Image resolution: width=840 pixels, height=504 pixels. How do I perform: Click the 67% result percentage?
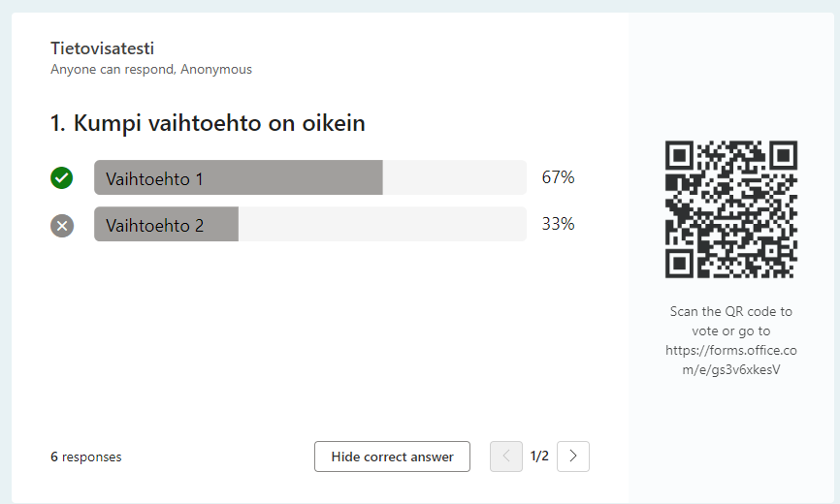point(558,177)
